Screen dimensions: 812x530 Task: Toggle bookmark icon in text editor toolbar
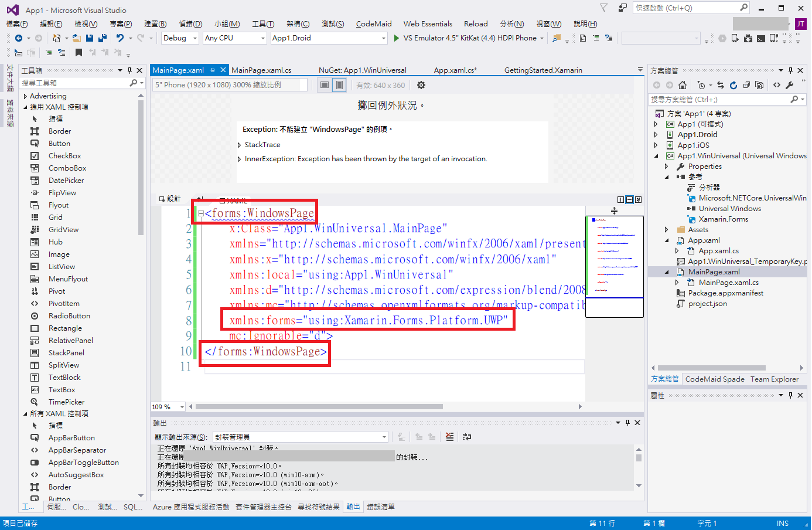pyautogui.click(x=79, y=53)
